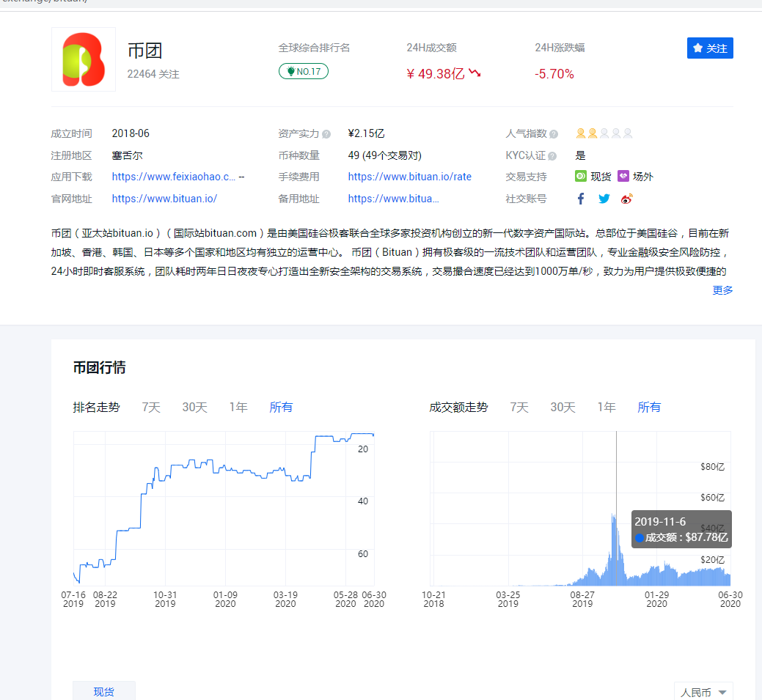The width and height of the screenshot is (762, 700).
Task: Click the 49 (49个交易对) coin count
Action: pos(385,155)
